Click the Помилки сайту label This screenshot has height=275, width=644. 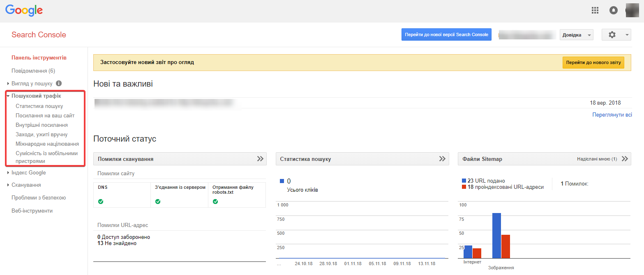(116, 174)
